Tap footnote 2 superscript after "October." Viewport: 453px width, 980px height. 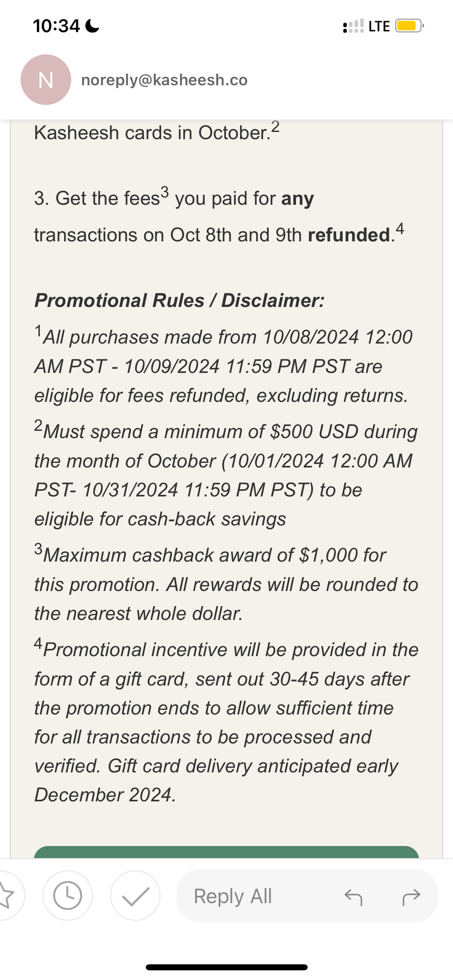[x=275, y=127]
